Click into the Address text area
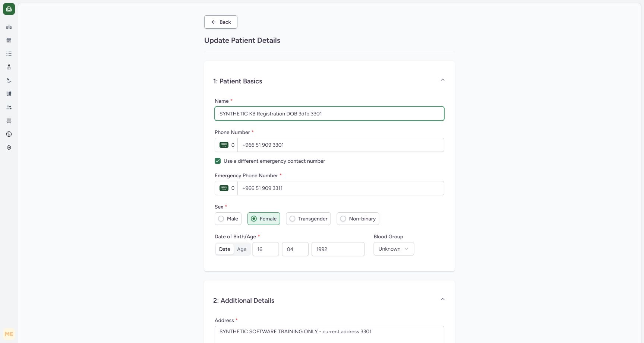The image size is (644, 343). [x=329, y=334]
